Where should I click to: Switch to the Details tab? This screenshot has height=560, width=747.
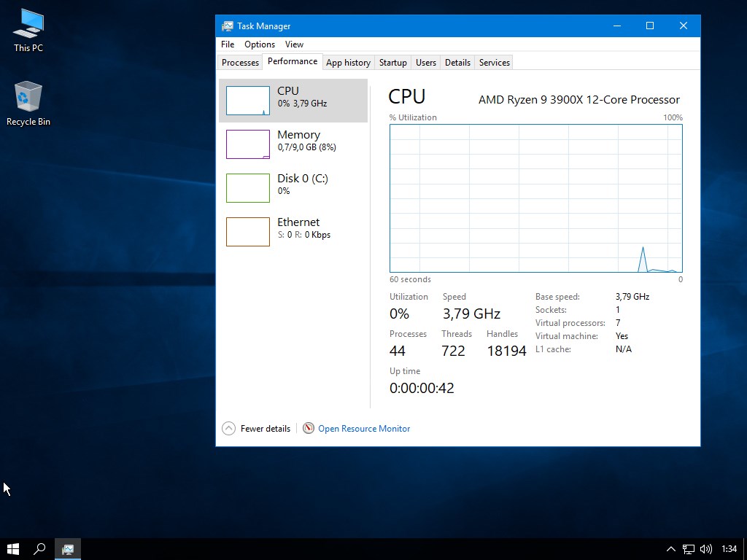point(458,63)
